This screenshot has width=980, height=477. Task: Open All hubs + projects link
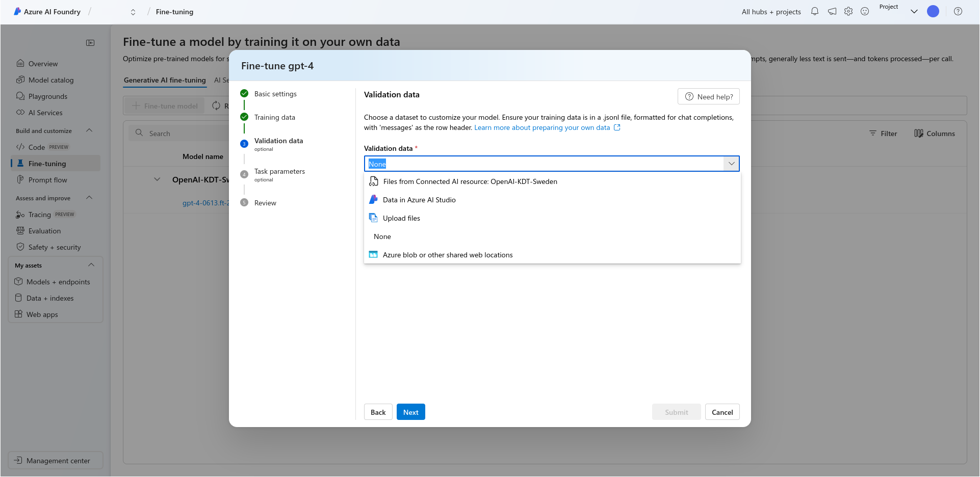point(771,12)
